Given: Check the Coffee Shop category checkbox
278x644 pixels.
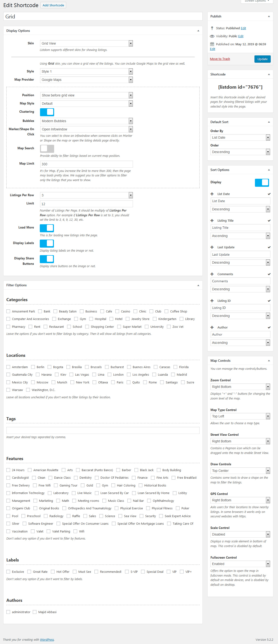Looking at the screenshot, I should (166, 312).
